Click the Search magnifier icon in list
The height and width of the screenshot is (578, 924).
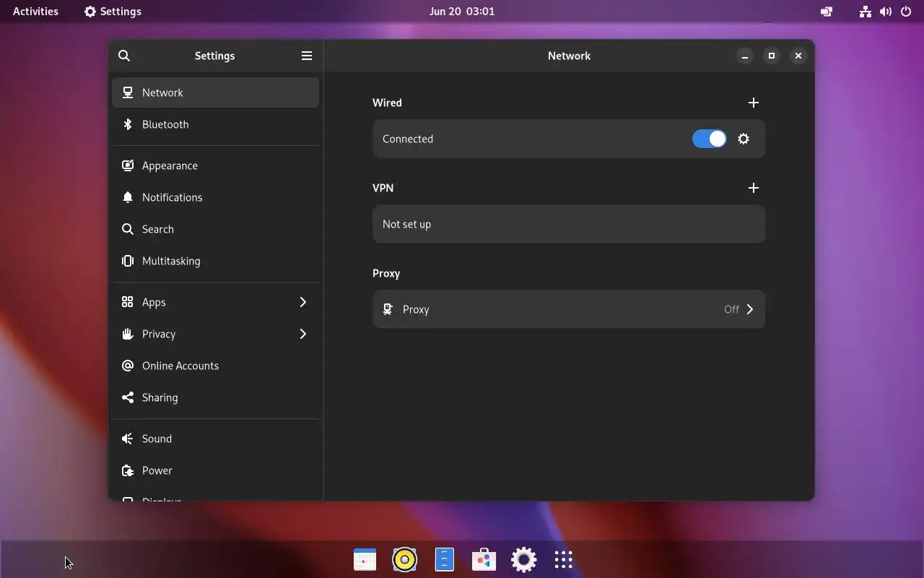(x=128, y=229)
